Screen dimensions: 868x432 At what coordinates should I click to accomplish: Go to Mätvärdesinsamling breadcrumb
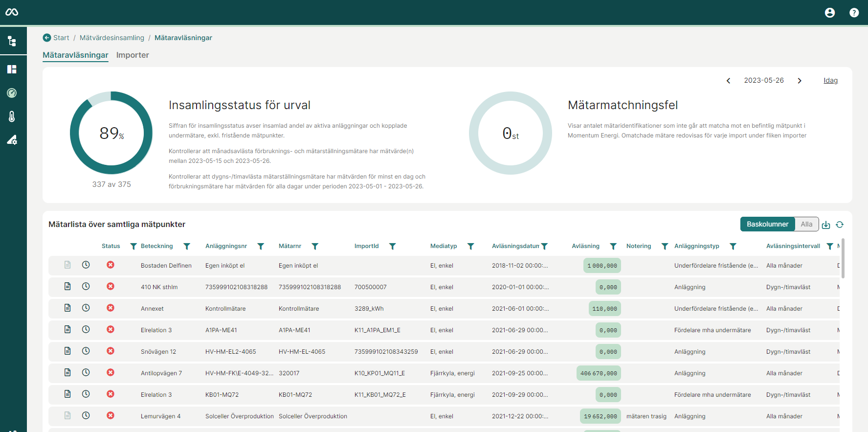(112, 38)
